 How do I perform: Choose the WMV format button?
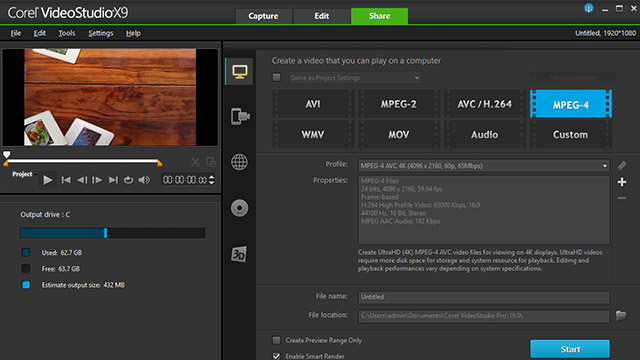(x=313, y=134)
